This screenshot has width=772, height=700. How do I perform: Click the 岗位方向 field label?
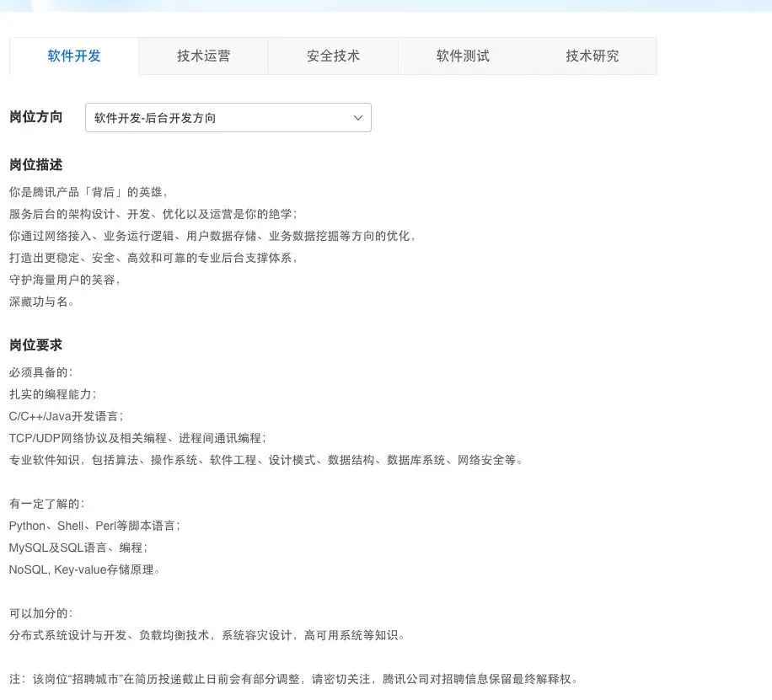click(35, 118)
